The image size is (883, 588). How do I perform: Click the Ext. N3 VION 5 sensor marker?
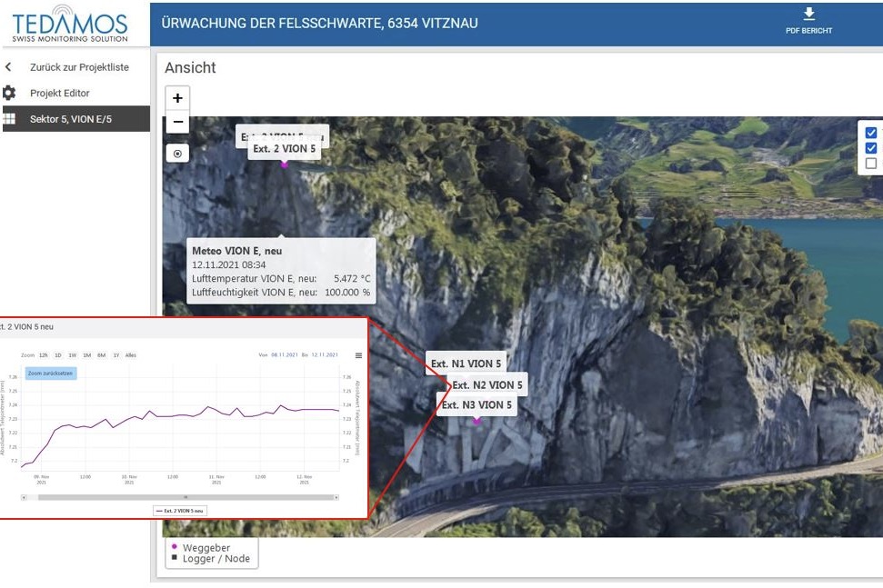click(477, 421)
